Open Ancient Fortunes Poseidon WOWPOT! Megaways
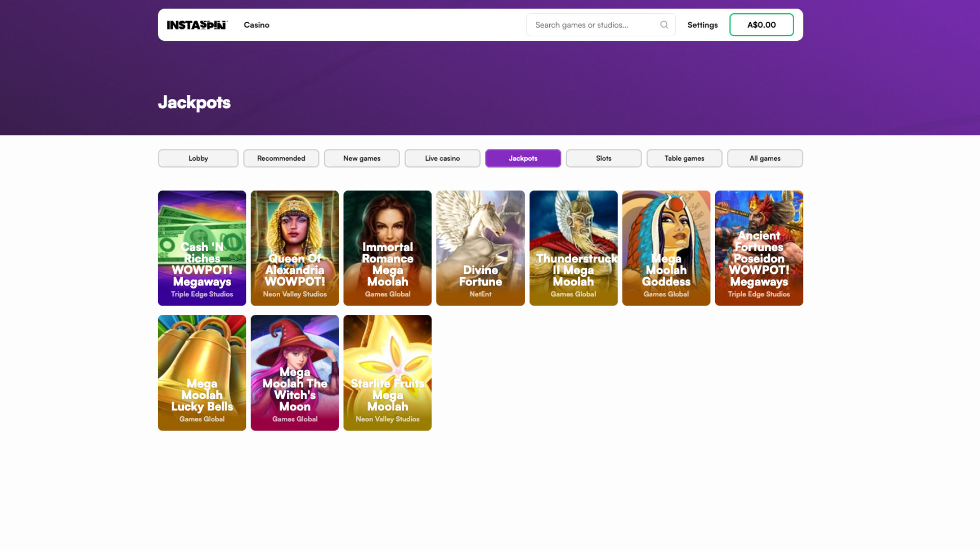This screenshot has height=551, width=980. coord(759,248)
